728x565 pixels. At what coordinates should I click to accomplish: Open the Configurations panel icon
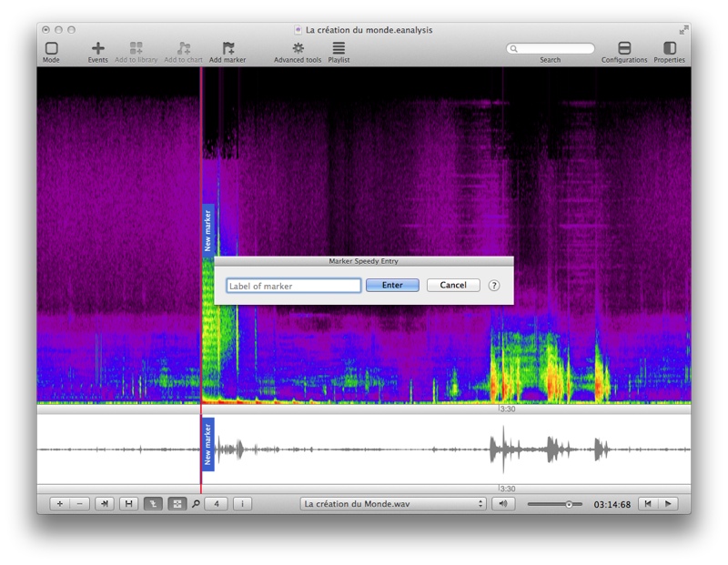[624, 48]
